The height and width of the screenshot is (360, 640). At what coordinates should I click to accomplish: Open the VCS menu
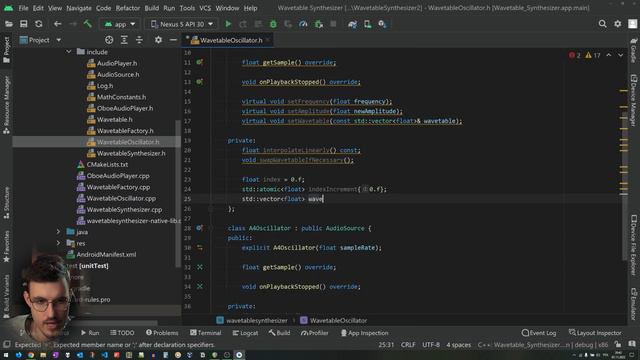[205, 8]
